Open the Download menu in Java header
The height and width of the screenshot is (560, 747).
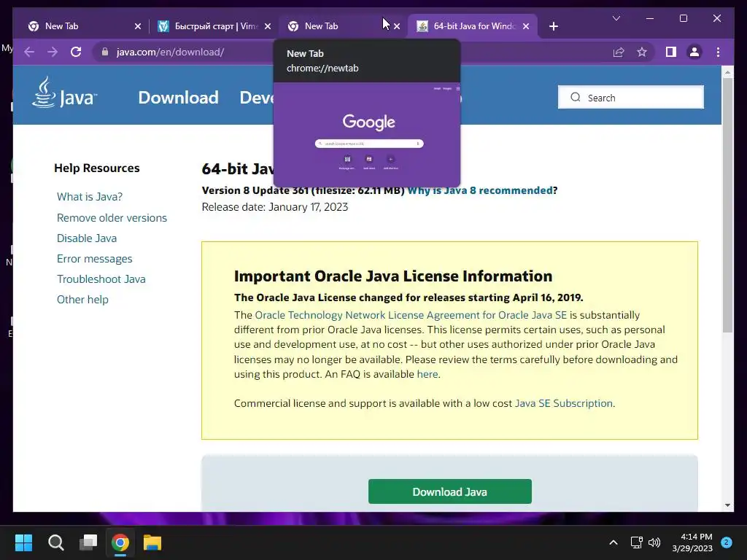[x=178, y=98]
